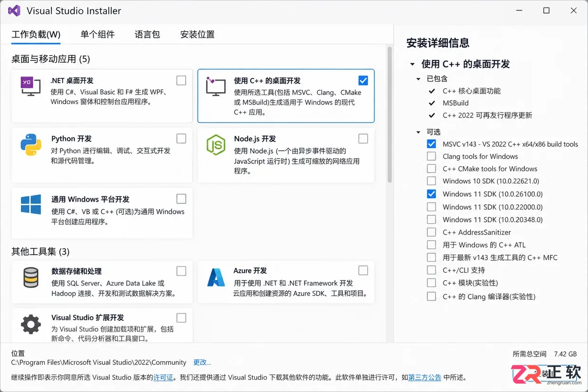Click the C++ desktop development monitor icon
588x392 pixels.
pyautogui.click(x=215, y=86)
